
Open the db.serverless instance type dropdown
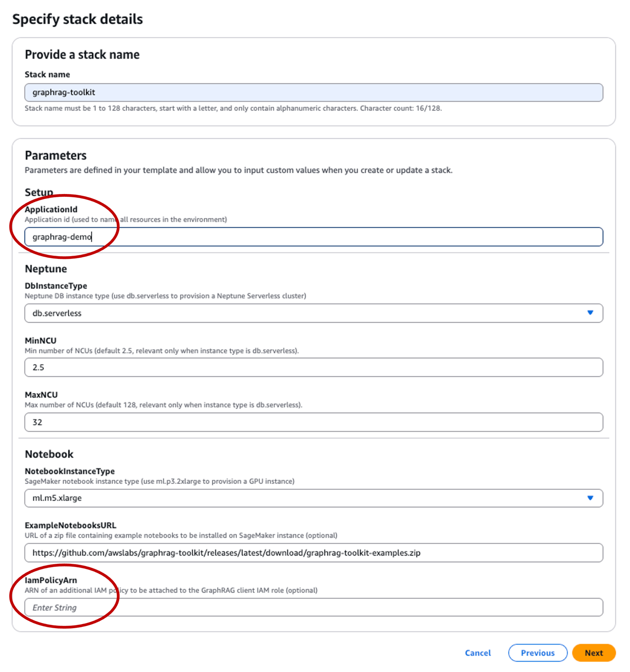(313, 313)
